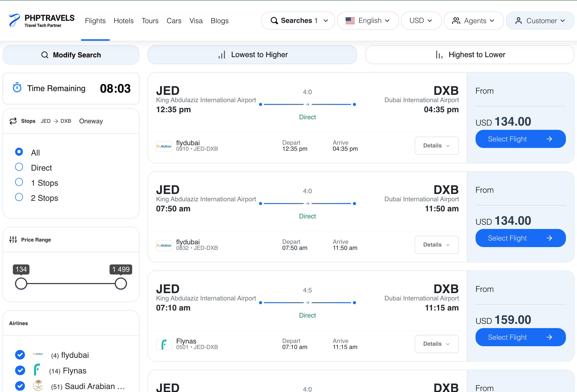
Task: Click the Stops swap arrows icon
Action: (13, 121)
